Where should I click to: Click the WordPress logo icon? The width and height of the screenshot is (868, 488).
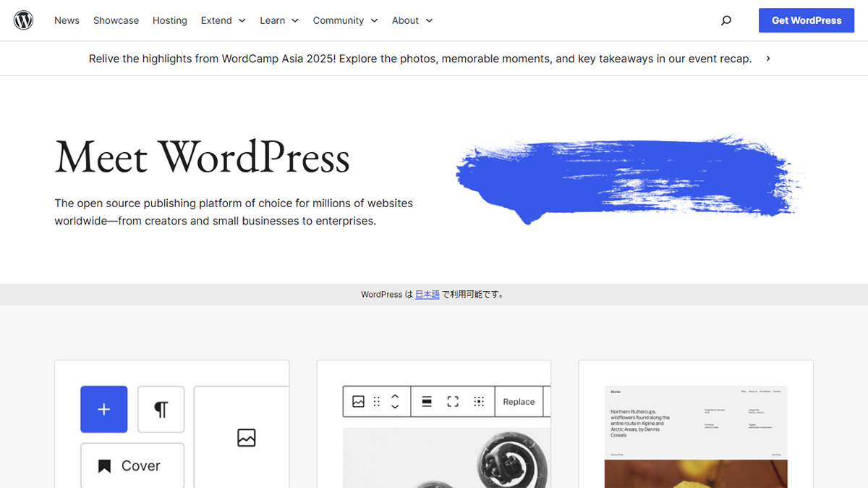(x=24, y=20)
